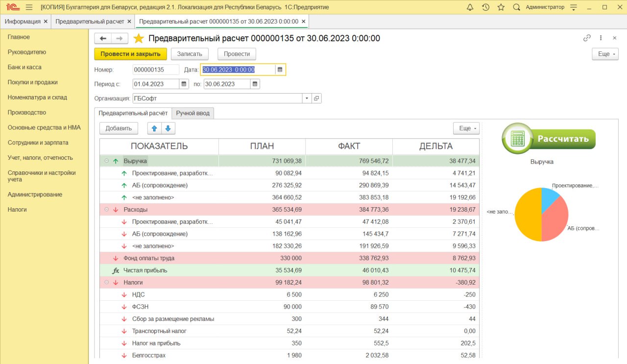Open the 1C main menu hamburger icon
This screenshot has width=627, height=364.
29,7
